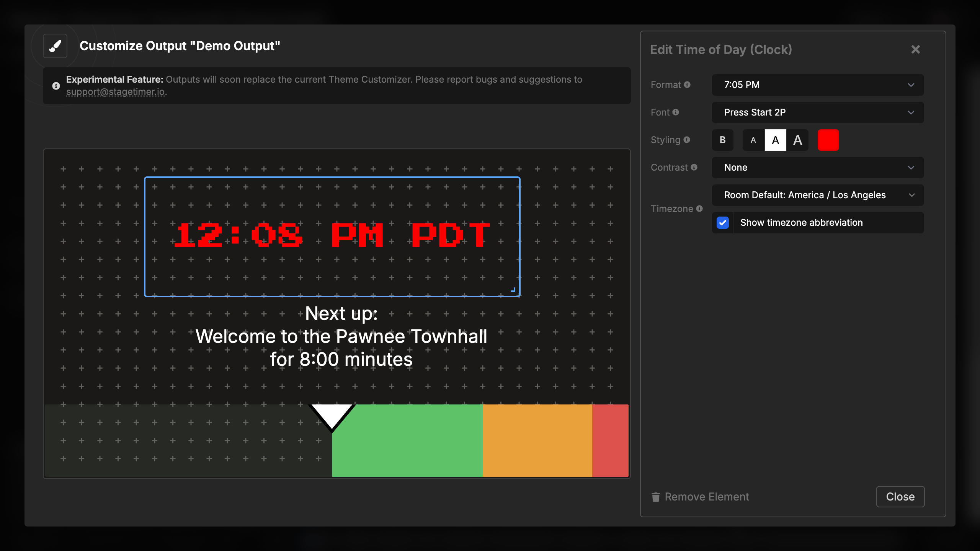This screenshot has width=980, height=551.
Task: Click the Timezone info icon
Action: (699, 209)
